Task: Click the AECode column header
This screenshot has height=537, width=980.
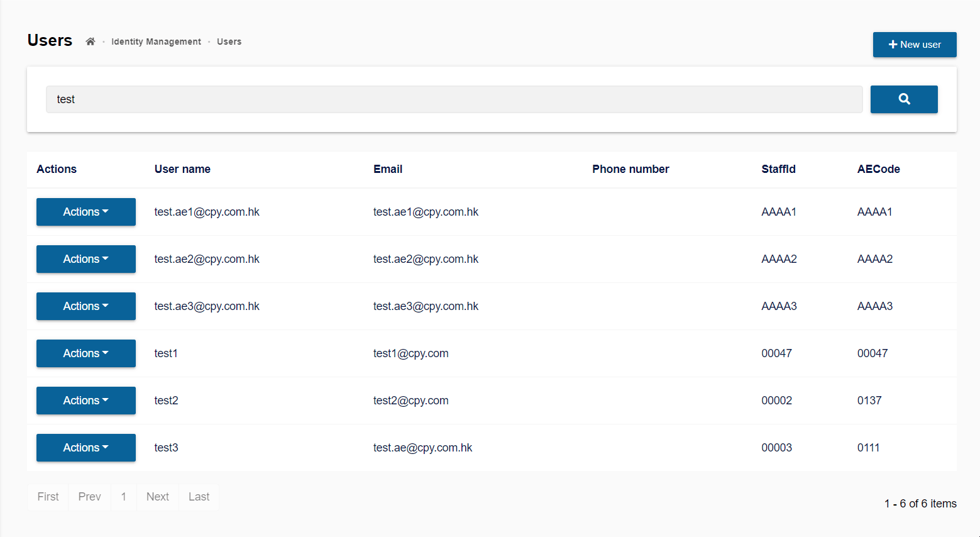Action: tap(878, 169)
